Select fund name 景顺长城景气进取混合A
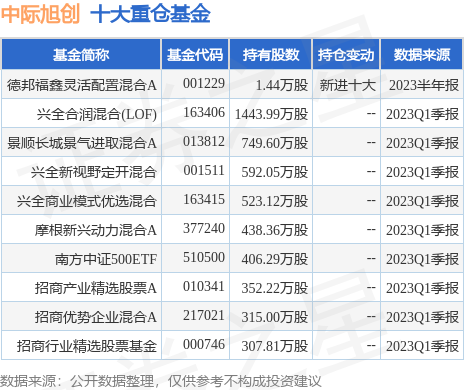Screen dimensions: 464x390 [x=82, y=143]
